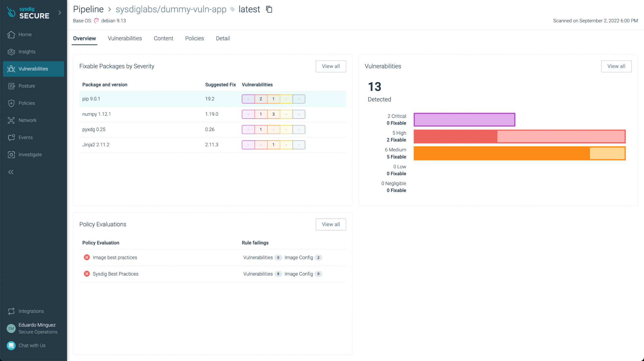Screen dimensions: 644x361
Task: Click View all for Fixable Packages
Action: pos(331,66)
